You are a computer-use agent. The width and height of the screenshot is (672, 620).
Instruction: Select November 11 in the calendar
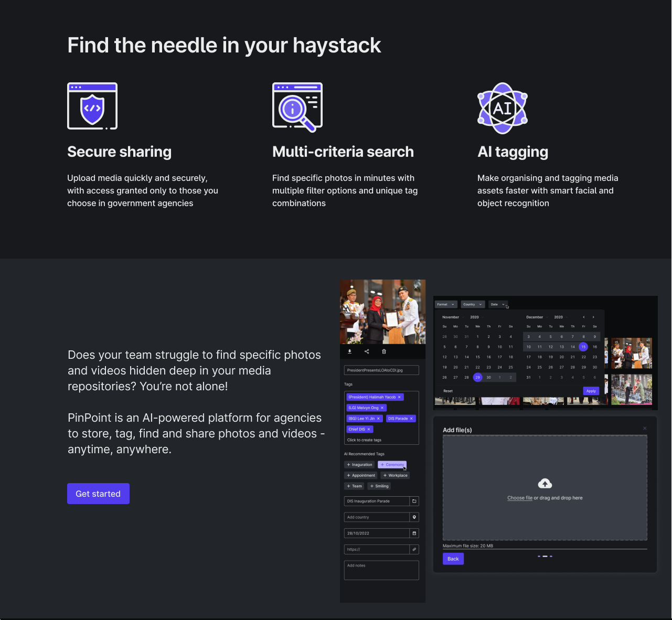pos(510,347)
